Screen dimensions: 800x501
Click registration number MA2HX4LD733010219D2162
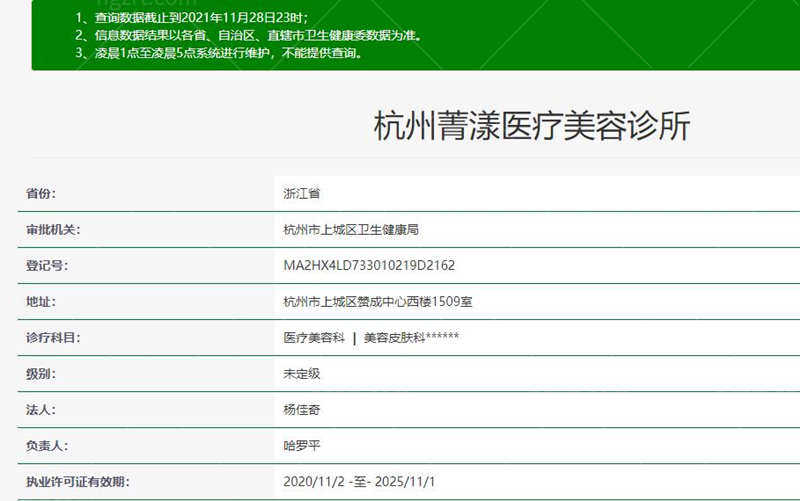(369, 265)
